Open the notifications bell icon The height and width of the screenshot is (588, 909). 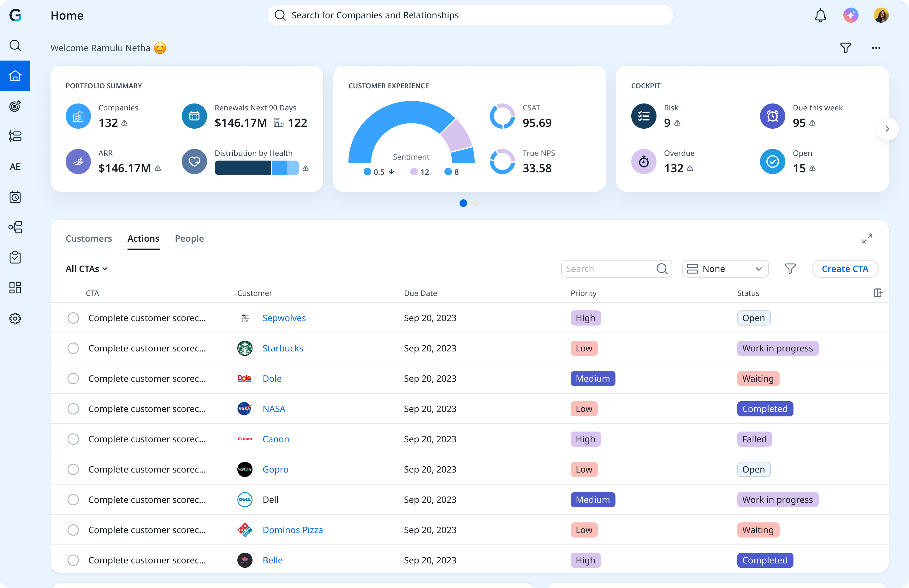[820, 15]
